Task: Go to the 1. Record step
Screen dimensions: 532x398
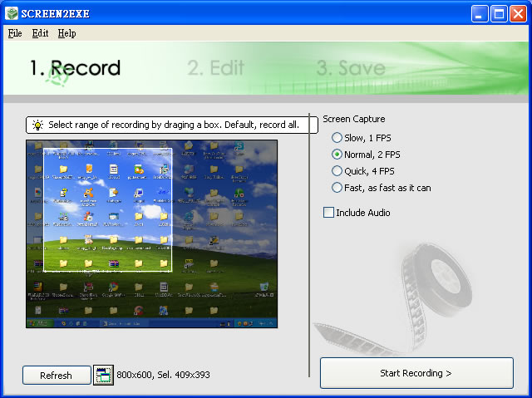Action: (x=75, y=68)
